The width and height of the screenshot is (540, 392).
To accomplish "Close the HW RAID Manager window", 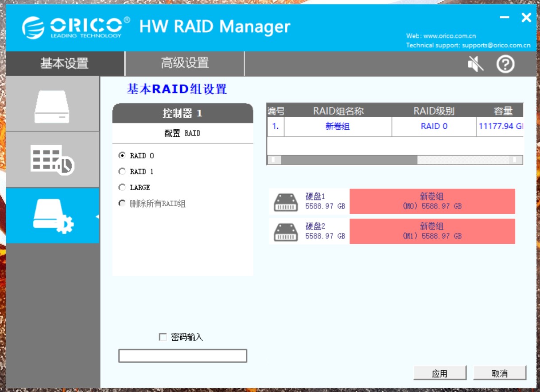I will click(526, 18).
